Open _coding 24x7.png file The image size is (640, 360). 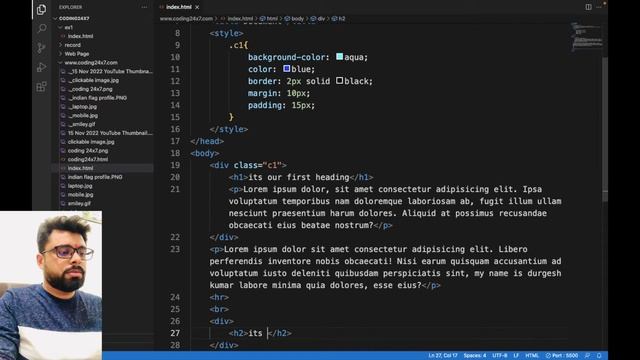90,89
